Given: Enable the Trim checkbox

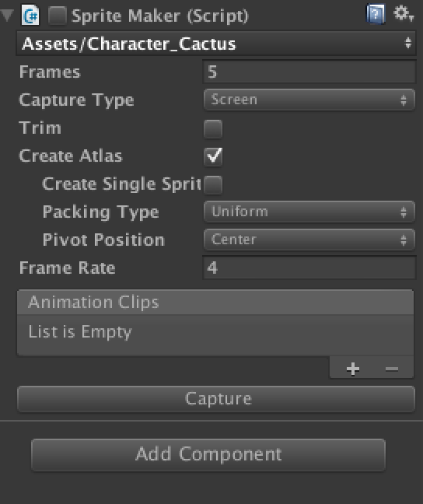Looking at the screenshot, I should 213,129.
